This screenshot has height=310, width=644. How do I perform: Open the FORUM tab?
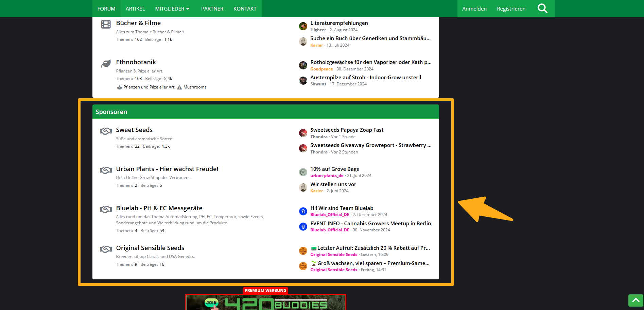coord(106,9)
